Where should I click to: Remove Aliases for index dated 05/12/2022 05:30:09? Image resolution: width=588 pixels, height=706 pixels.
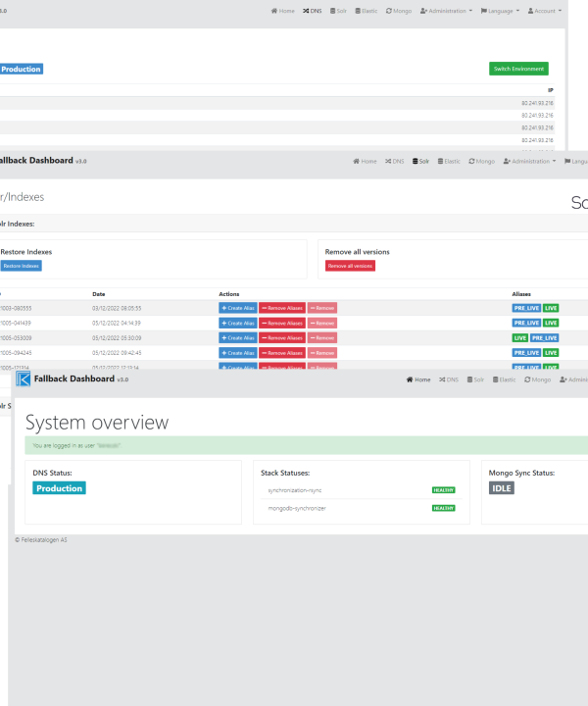[x=282, y=337]
